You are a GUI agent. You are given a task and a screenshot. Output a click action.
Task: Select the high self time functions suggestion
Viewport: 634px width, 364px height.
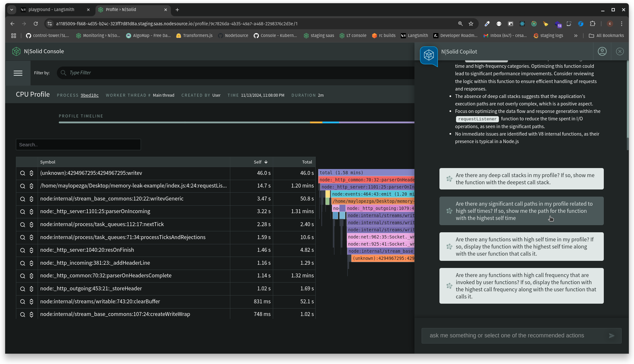pyautogui.click(x=521, y=247)
